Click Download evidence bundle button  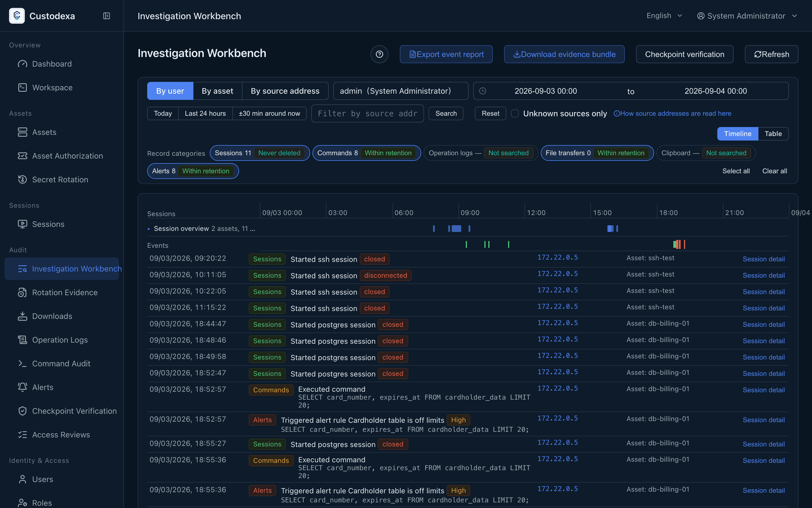pyautogui.click(x=564, y=54)
